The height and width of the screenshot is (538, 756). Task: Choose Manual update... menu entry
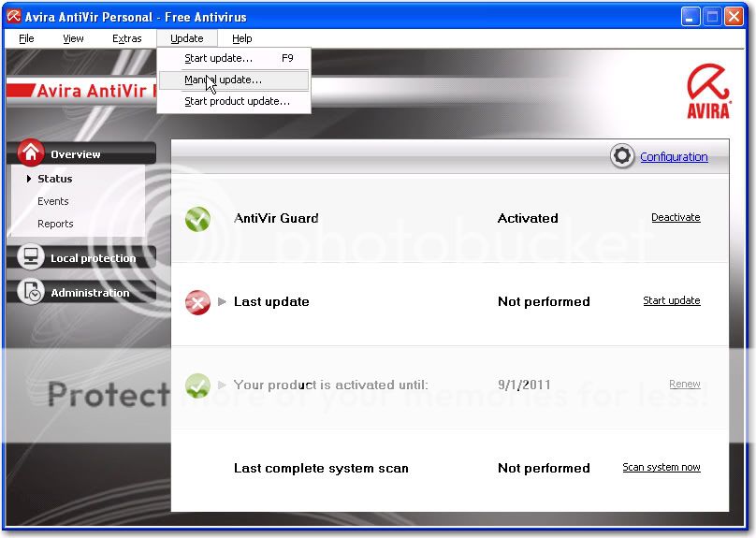pos(234,80)
